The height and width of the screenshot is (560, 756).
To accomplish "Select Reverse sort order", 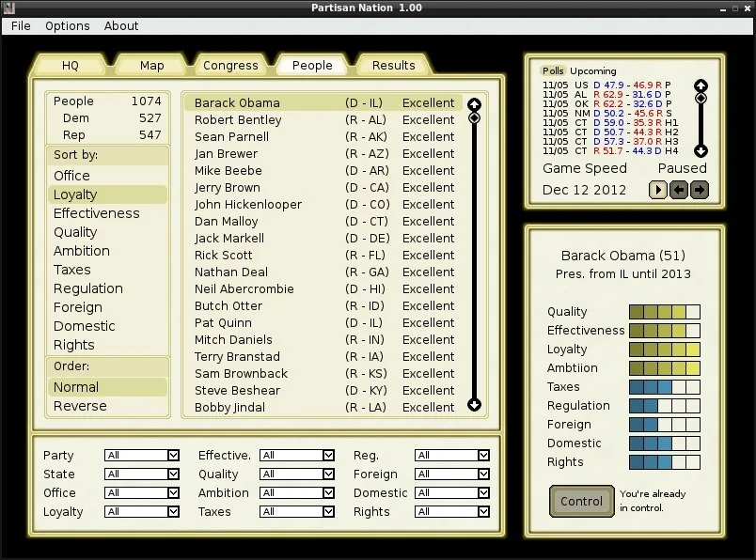I will 80,406.
